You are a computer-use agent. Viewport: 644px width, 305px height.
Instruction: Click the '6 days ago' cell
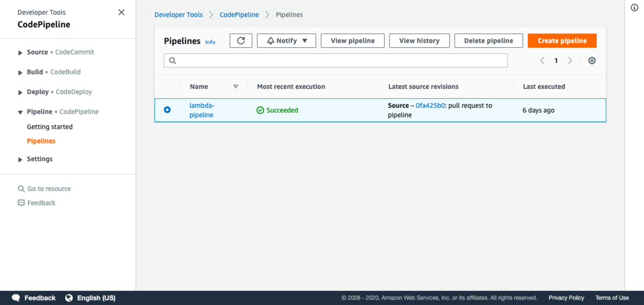[539, 110]
